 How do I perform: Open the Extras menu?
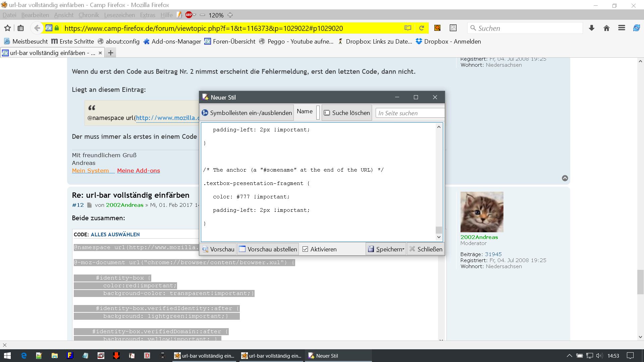(147, 15)
